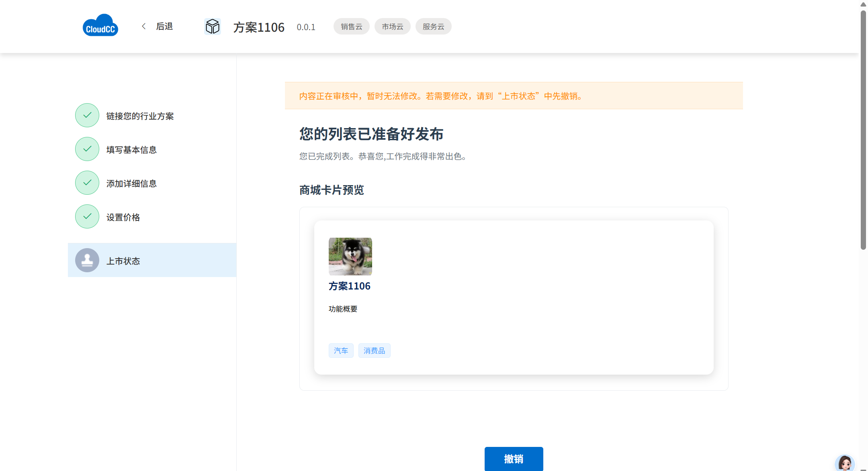The width and height of the screenshot is (868, 471).
Task: Select the 服务云 tag
Action: 433,27
